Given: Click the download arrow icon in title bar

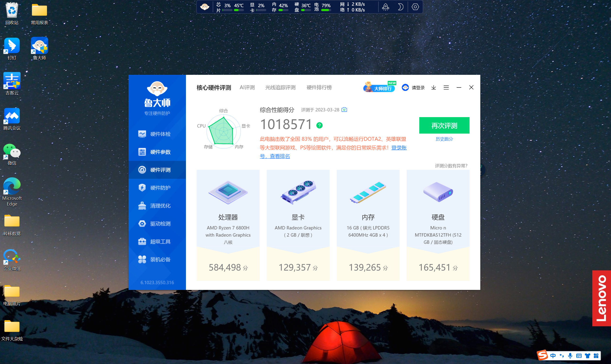Looking at the screenshot, I should [434, 87].
